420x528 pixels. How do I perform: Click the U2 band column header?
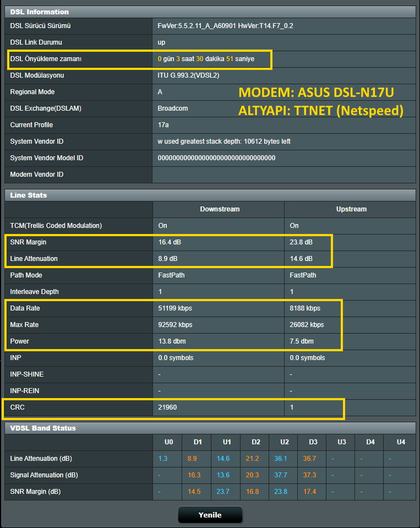(x=285, y=442)
